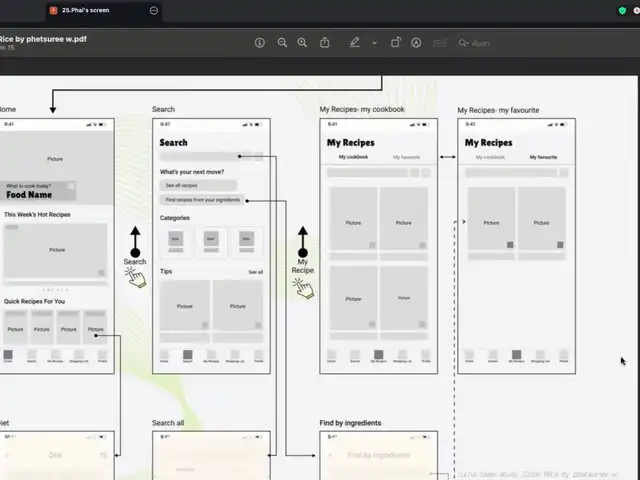Image resolution: width=640 pixels, height=480 pixels.
Task: Open options button on Phai's screen tab
Action: 153,10
